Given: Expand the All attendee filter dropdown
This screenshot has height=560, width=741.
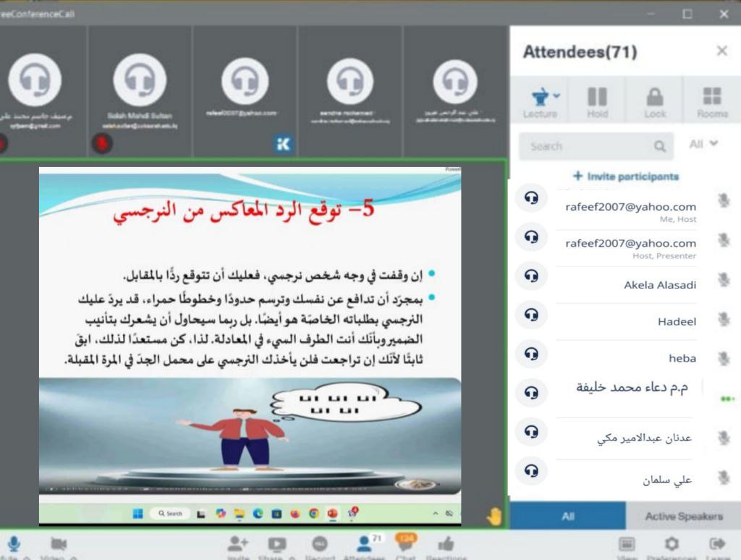Looking at the screenshot, I should coord(703,144).
